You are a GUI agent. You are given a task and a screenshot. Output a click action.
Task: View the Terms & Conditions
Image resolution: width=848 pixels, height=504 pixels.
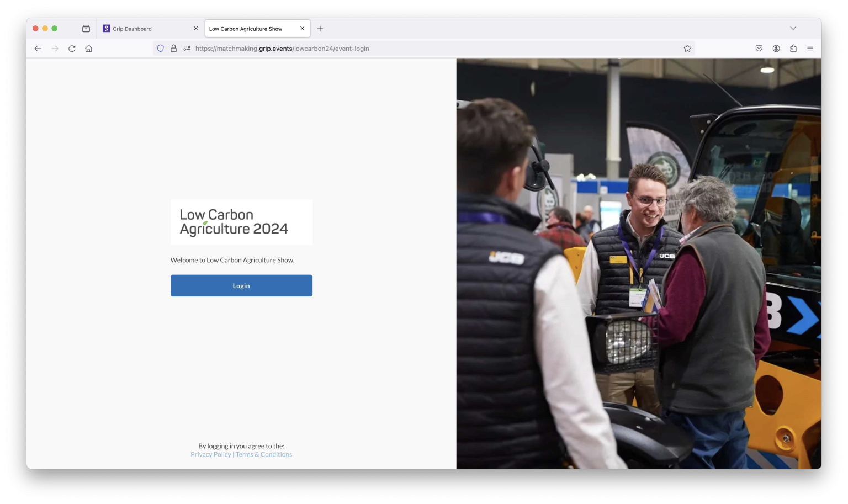click(x=264, y=454)
